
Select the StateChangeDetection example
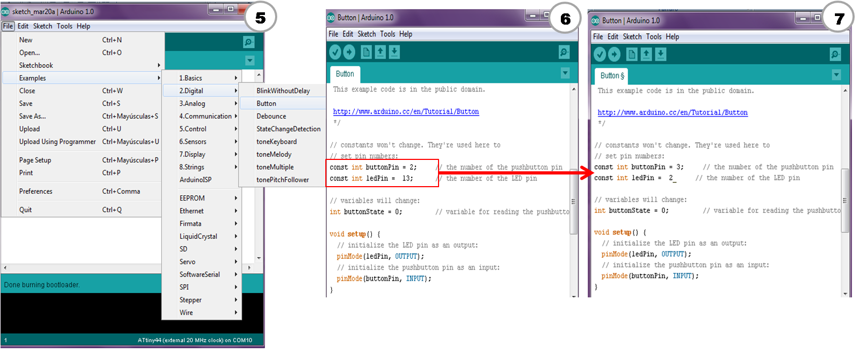283,129
